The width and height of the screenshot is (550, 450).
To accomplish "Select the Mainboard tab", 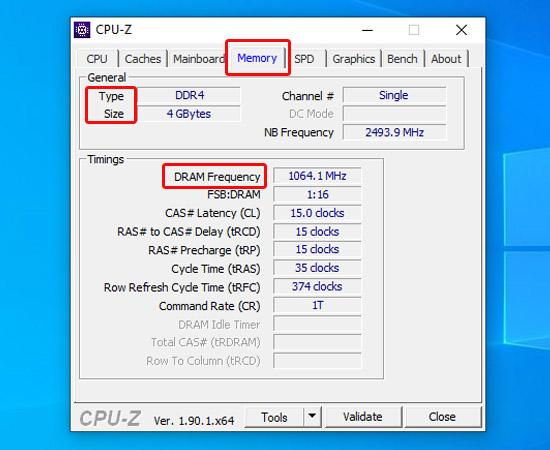I will [199, 59].
